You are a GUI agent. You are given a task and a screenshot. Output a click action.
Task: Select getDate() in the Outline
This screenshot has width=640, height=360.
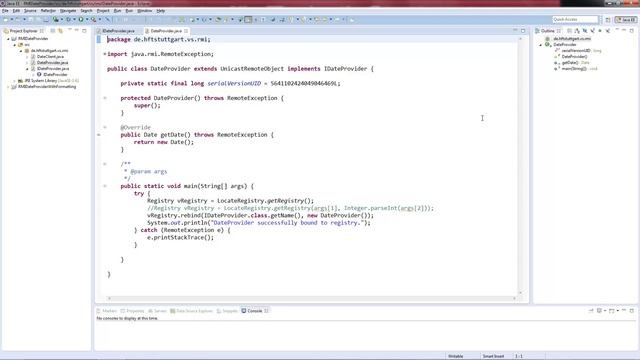(x=570, y=63)
